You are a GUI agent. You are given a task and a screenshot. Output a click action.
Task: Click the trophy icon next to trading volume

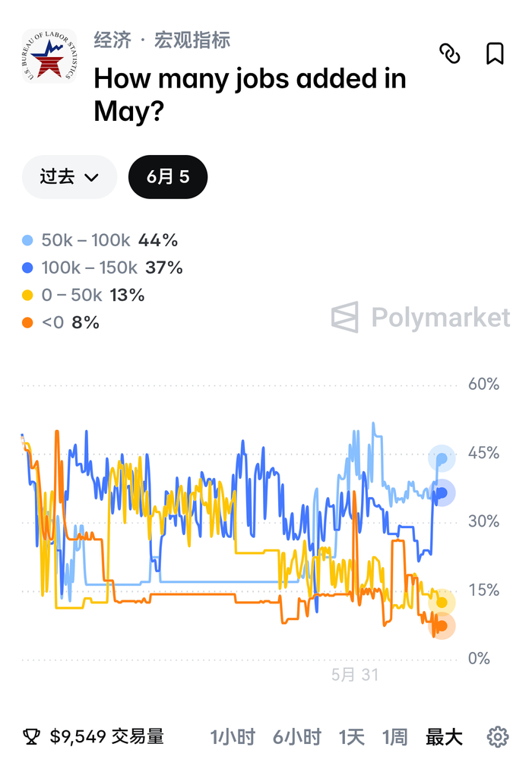pyautogui.click(x=31, y=736)
